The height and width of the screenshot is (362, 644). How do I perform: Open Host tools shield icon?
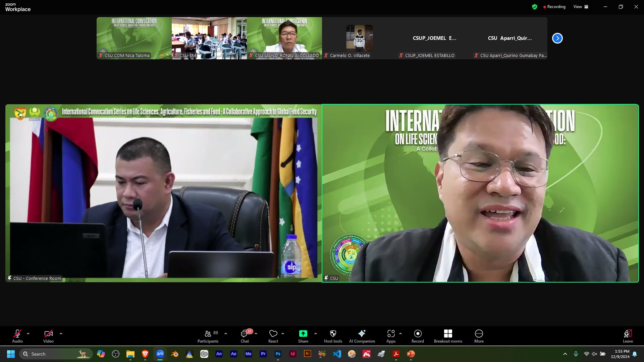pos(333,336)
